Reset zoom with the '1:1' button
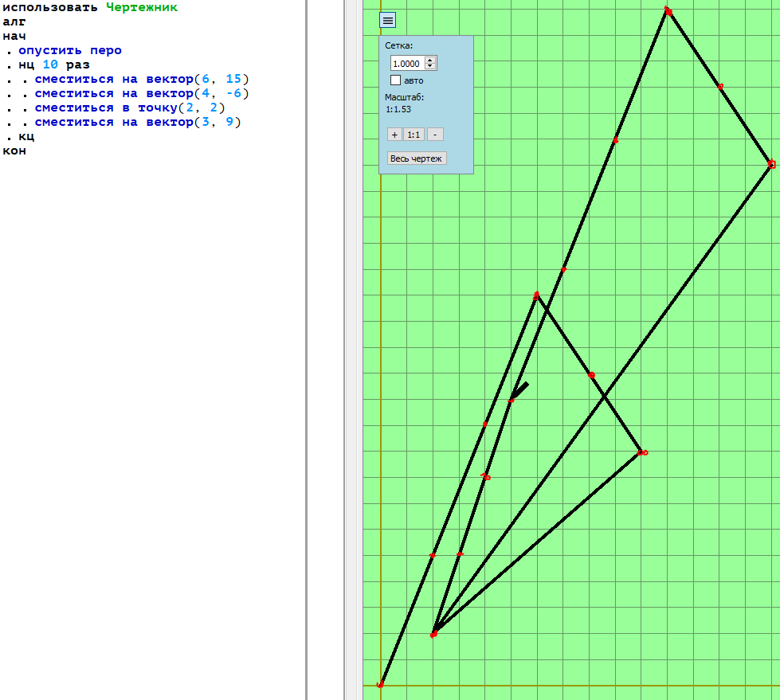780x700 pixels. (x=414, y=135)
